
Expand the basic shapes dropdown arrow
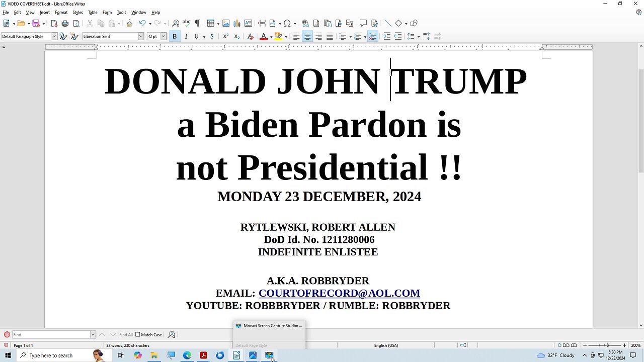406,23
